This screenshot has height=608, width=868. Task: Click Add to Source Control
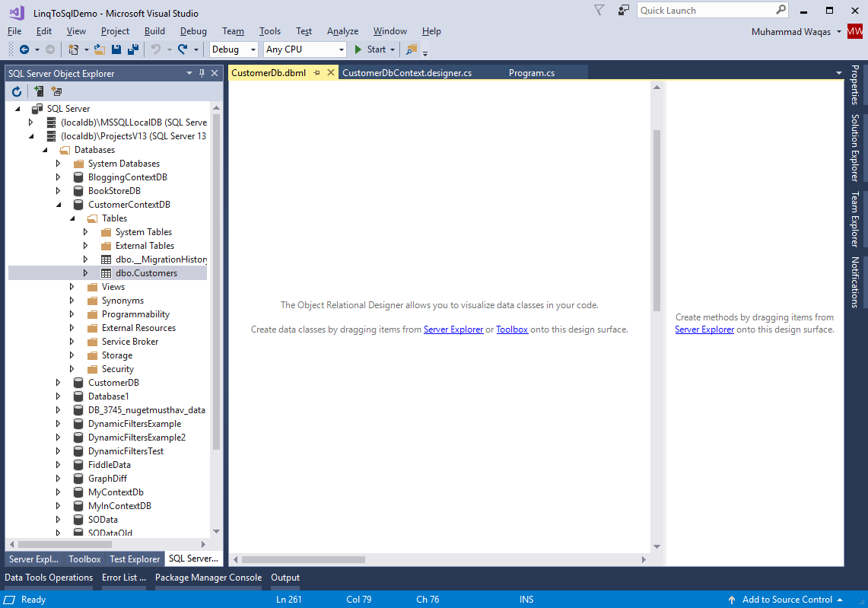tap(787, 600)
